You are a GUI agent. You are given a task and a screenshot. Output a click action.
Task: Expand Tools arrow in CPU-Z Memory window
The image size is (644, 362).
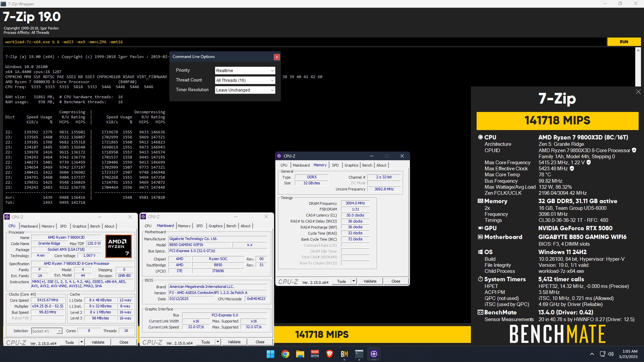[354, 282]
